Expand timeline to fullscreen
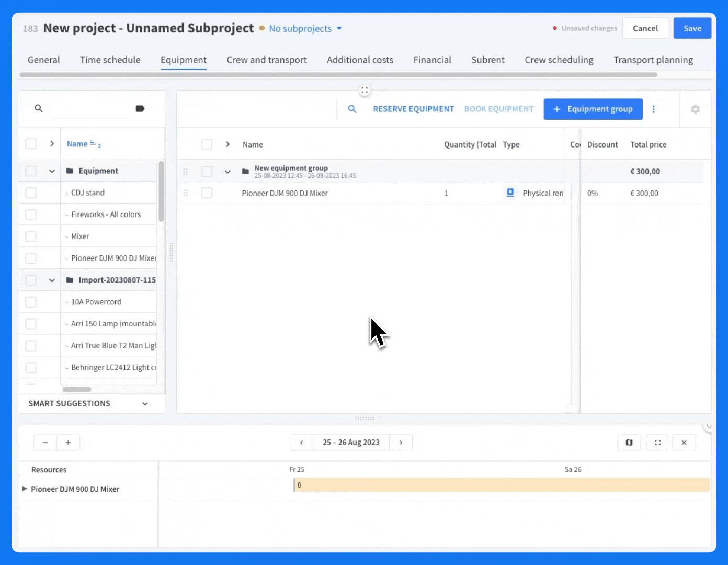The width and height of the screenshot is (728, 565). (658, 443)
